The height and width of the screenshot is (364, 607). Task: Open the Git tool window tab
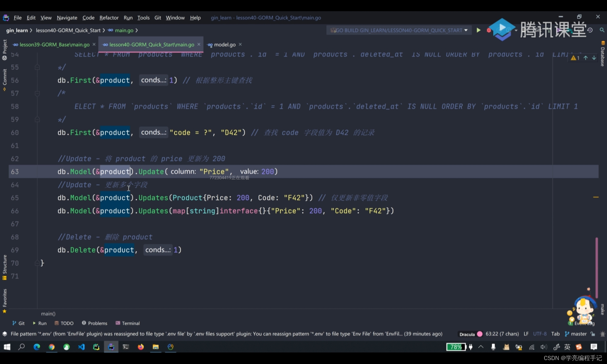tap(19, 323)
